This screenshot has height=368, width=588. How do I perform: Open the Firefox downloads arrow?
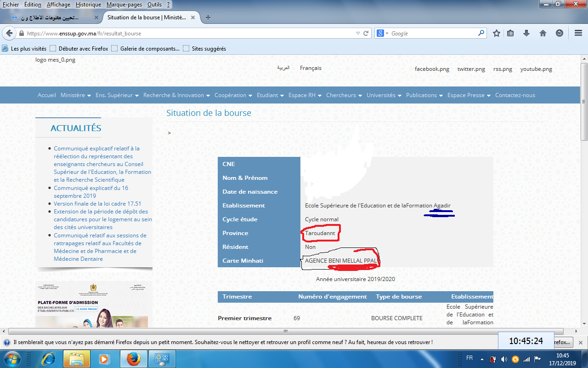tap(526, 33)
